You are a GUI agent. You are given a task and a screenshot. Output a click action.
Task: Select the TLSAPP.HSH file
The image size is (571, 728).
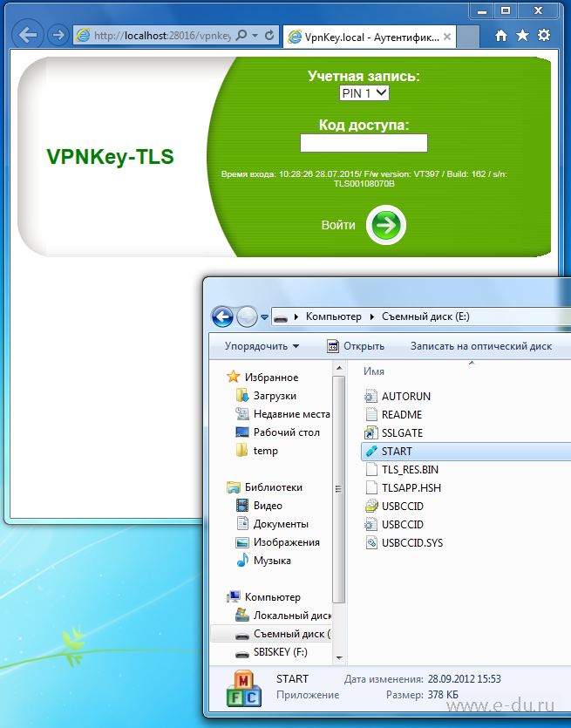pyautogui.click(x=411, y=488)
